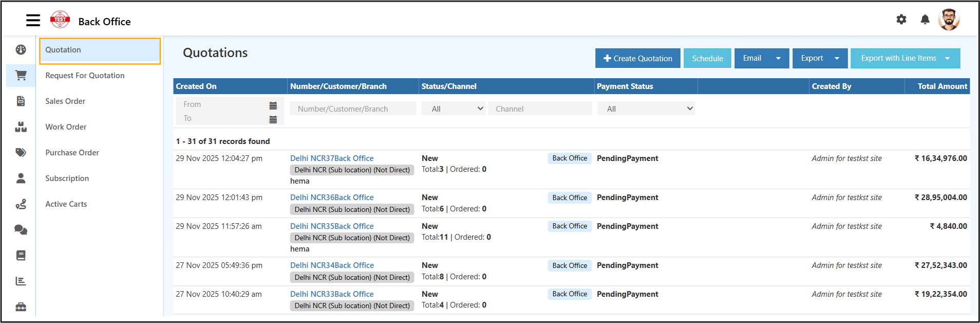
Task: Open the Status filter All dropdown
Action: click(453, 109)
